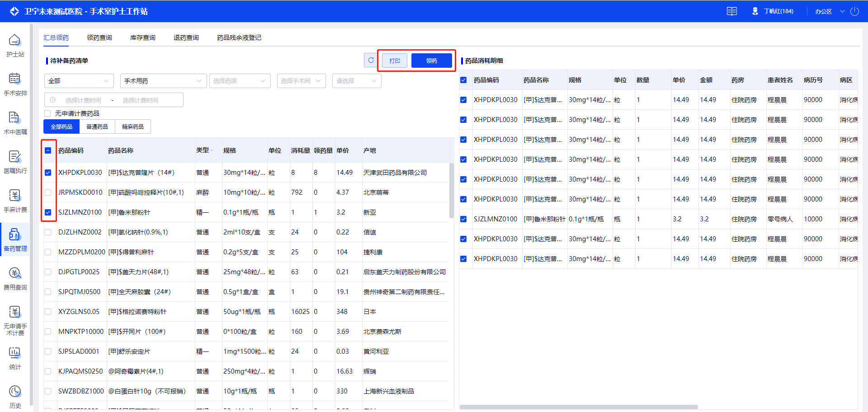Open 手麻计费 in the sidebar
This screenshot has width=868, height=412.
pyautogui.click(x=15, y=201)
